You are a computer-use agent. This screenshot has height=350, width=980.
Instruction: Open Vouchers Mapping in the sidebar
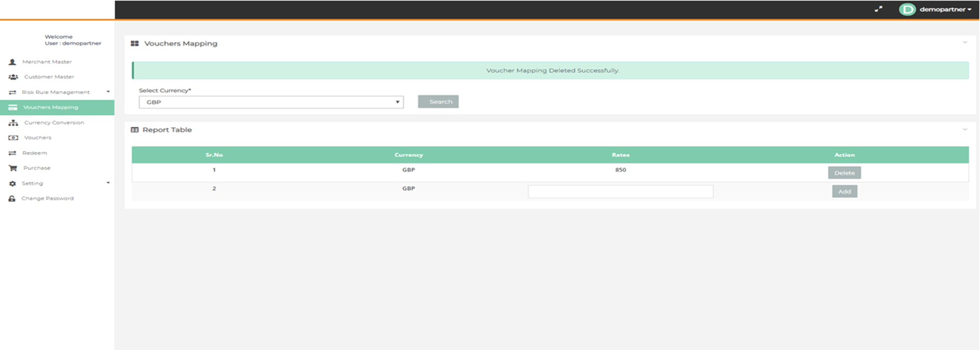[50, 107]
